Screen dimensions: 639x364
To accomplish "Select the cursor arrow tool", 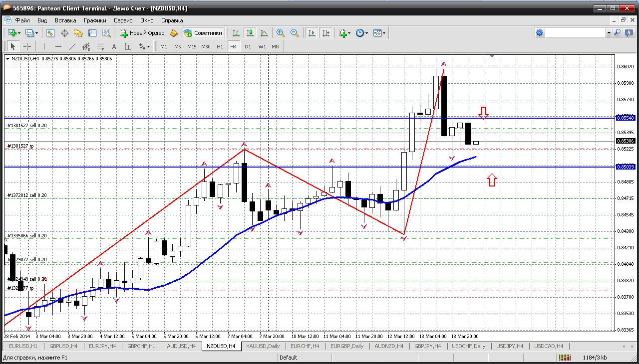I will pyautogui.click(x=13, y=46).
